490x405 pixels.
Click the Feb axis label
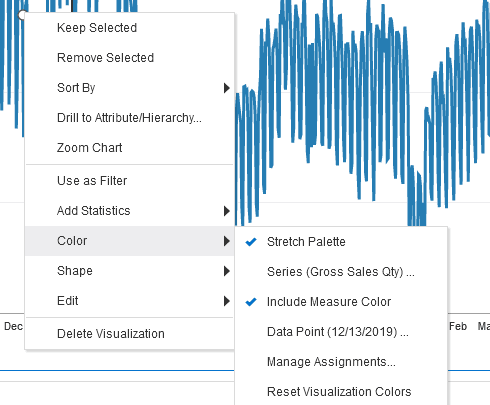coord(458,326)
